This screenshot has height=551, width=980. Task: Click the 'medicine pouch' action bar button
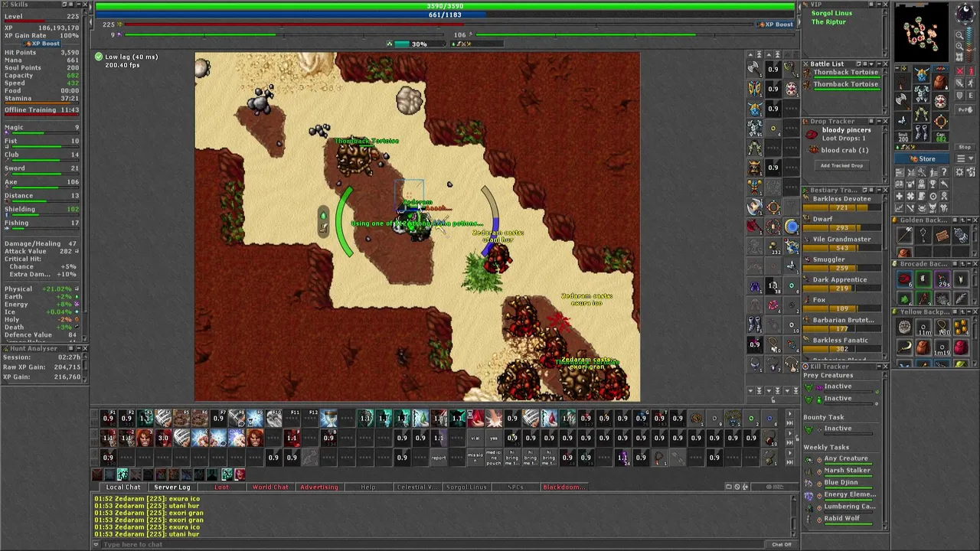(x=494, y=458)
